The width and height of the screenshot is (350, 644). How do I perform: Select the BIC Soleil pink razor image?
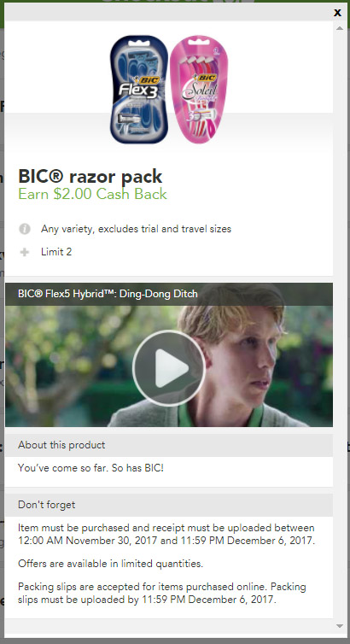pyautogui.click(x=198, y=89)
